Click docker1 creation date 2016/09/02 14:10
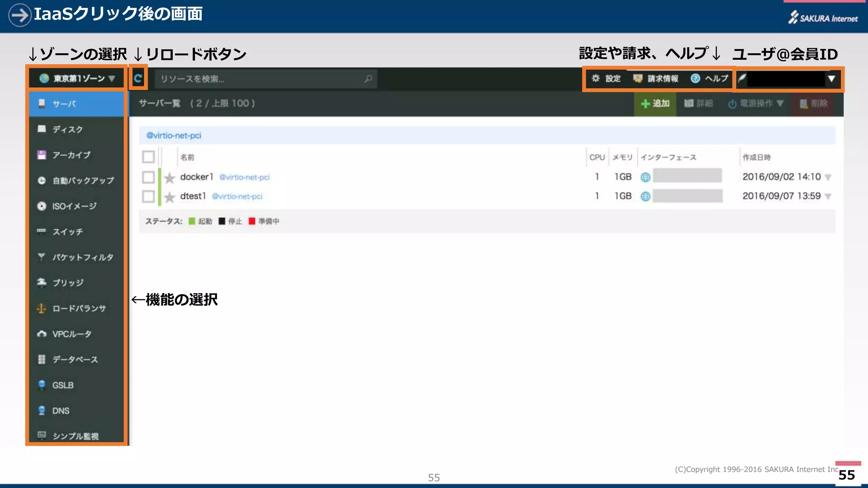The width and height of the screenshot is (868, 488). pyautogui.click(x=782, y=177)
